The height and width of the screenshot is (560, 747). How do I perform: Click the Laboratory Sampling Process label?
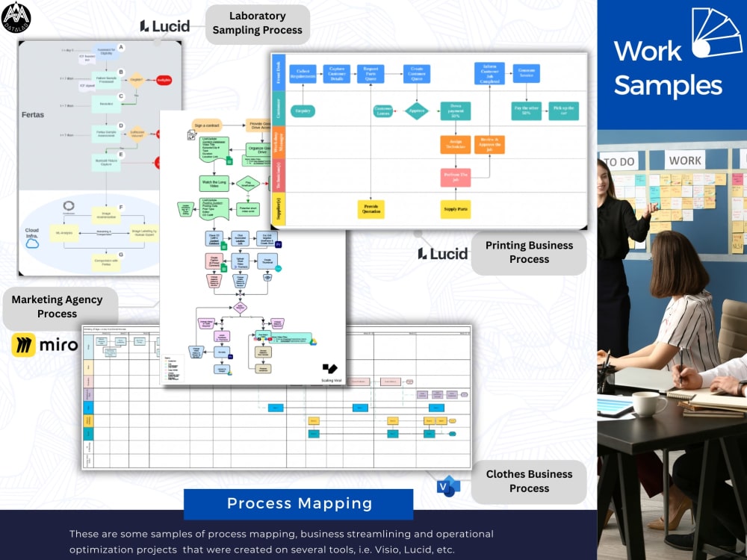point(257,23)
